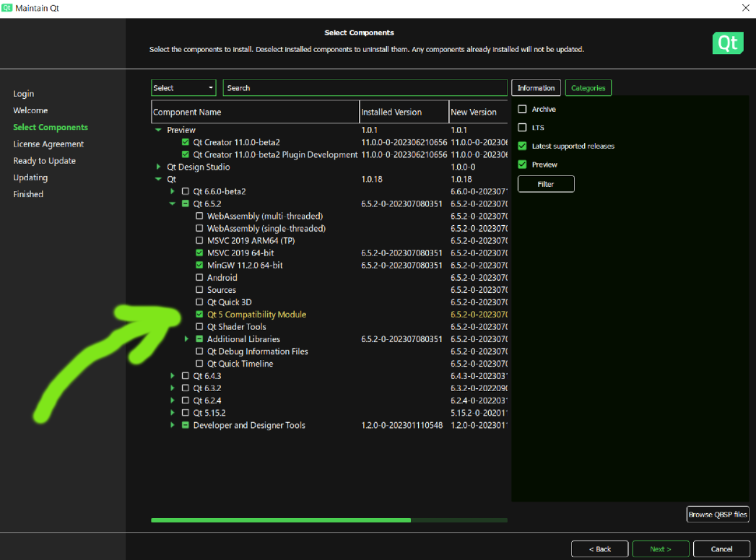Enable the Archive category filter
The width and height of the screenshot is (756, 560).
[522, 109]
